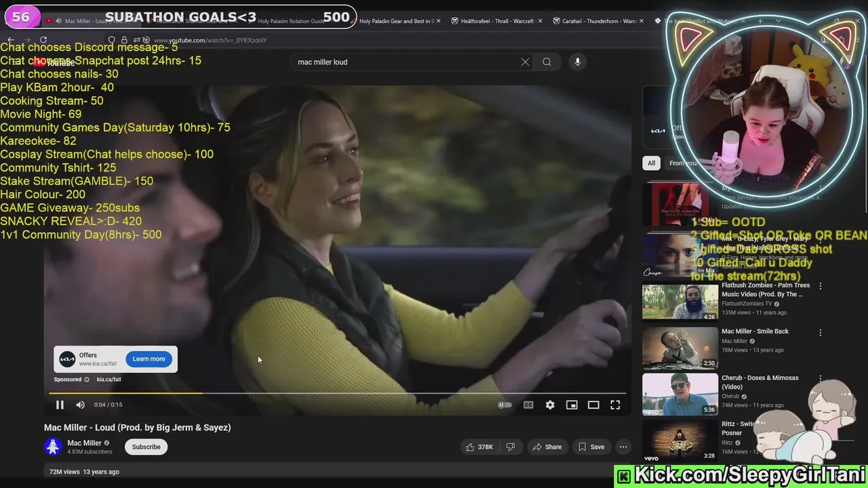Click the '72M views 13 years ago' text
868x488 pixels.
(84, 472)
